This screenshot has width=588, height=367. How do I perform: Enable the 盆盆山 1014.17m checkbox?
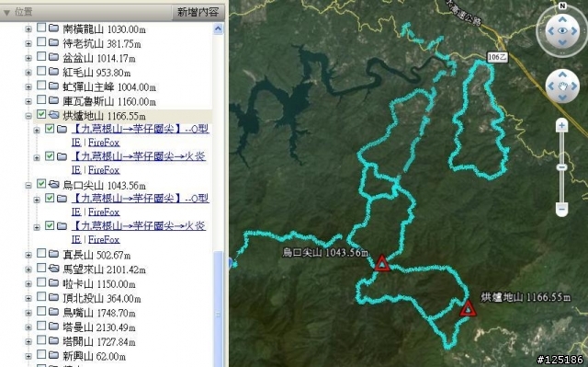point(41,57)
